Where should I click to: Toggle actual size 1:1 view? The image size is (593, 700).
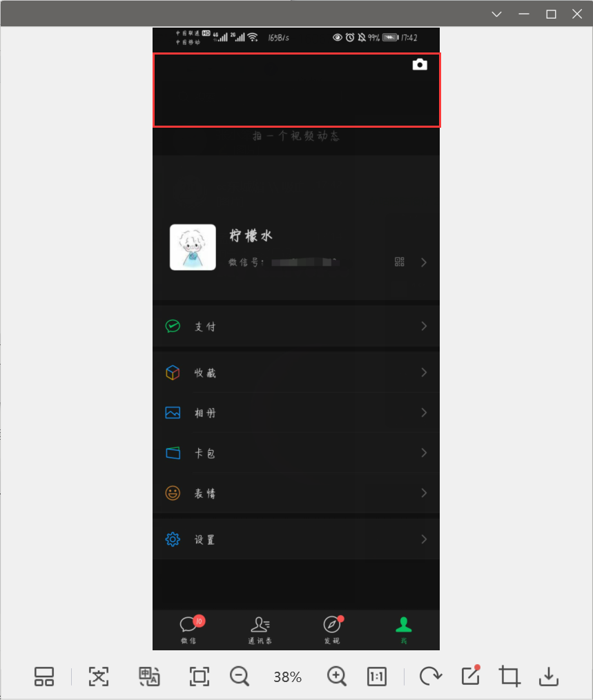376,677
